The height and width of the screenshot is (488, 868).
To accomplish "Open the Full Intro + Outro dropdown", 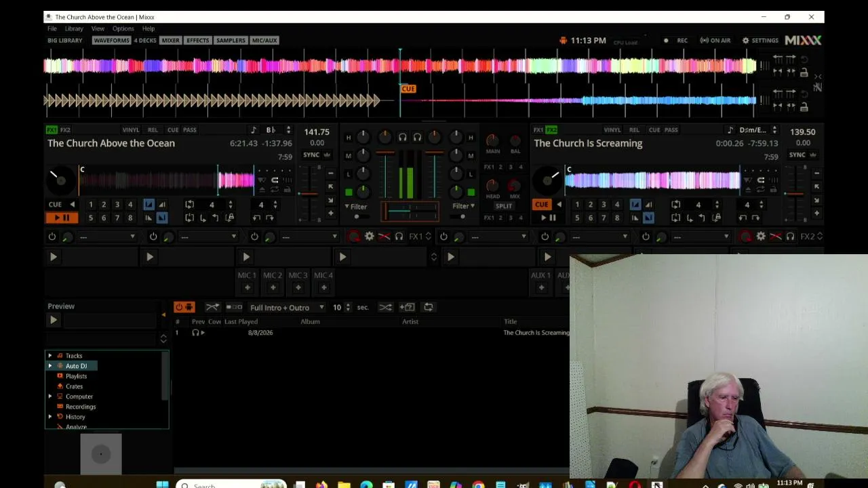I will pos(287,308).
